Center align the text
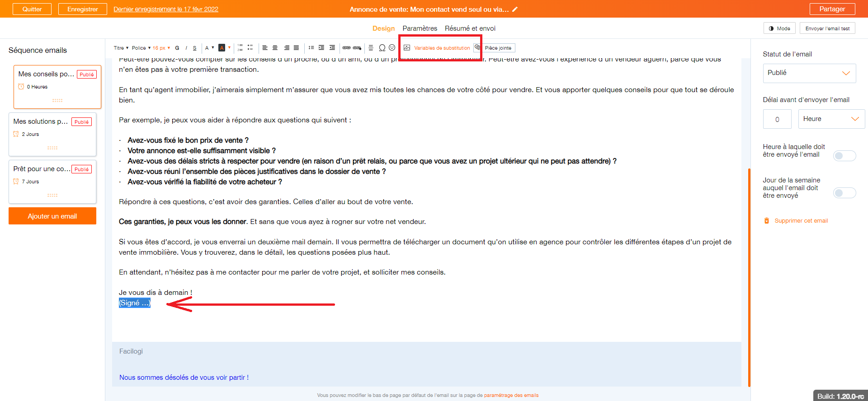Image resolution: width=868 pixels, height=401 pixels. click(275, 48)
